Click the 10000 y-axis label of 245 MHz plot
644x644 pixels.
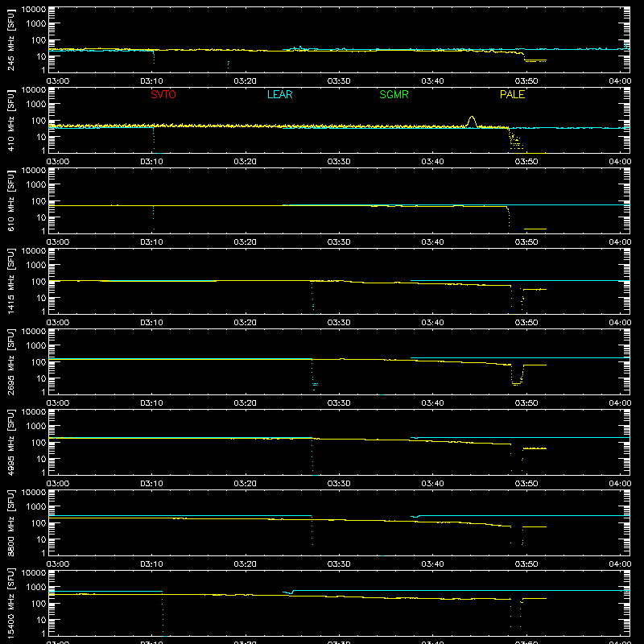tap(34, 10)
